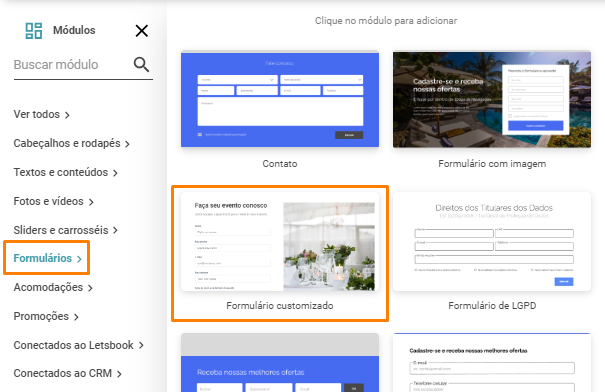
Task: Click the Módulos grid icon
Action: click(x=34, y=30)
